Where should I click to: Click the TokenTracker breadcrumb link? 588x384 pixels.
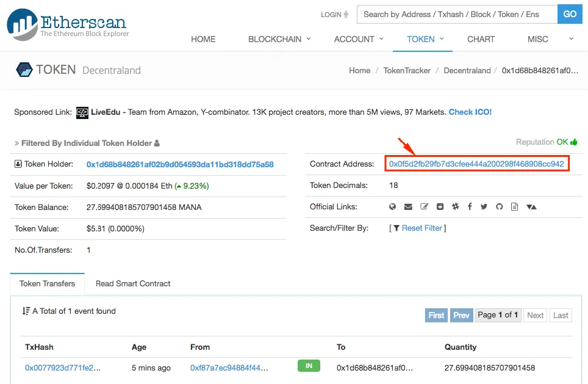pyautogui.click(x=407, y=71)
